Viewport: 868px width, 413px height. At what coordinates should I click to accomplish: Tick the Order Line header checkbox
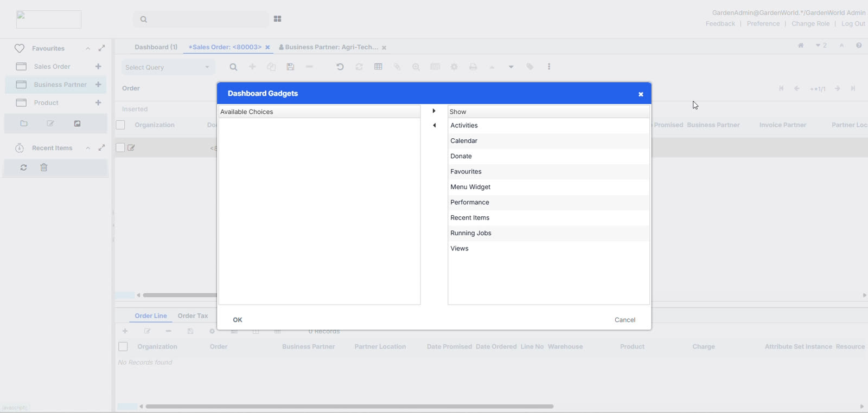coord(123,346)
